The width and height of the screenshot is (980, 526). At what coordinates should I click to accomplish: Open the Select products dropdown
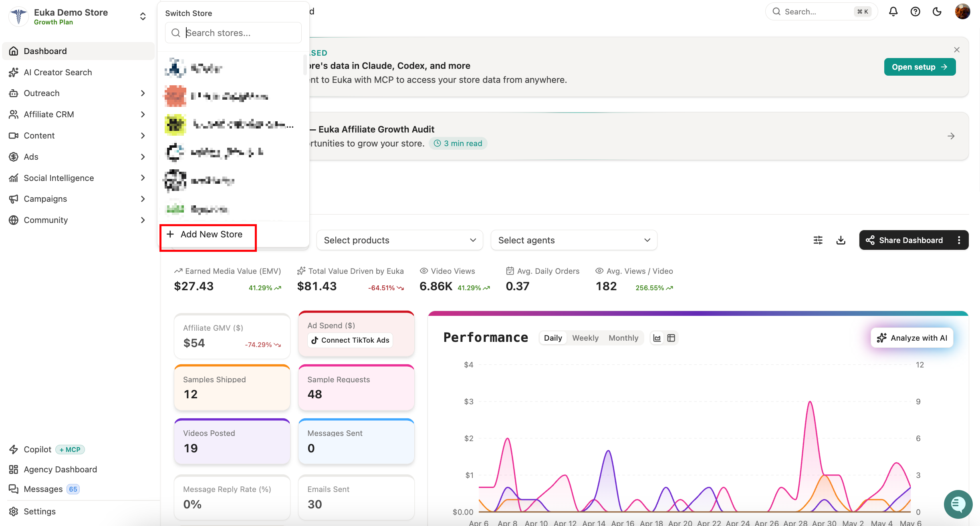(399, 240)
